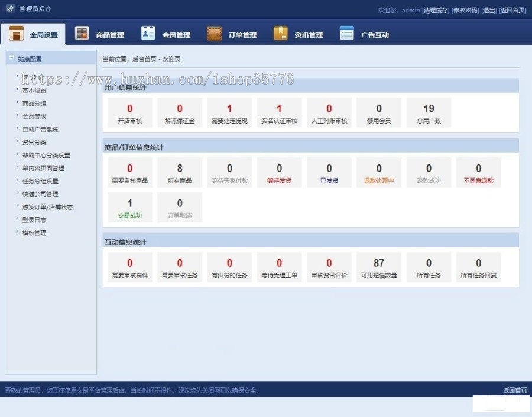The width and height of the screenshot is (532, 417).
Task: Open the 广告互动 tab
Action: coord(364,34)
